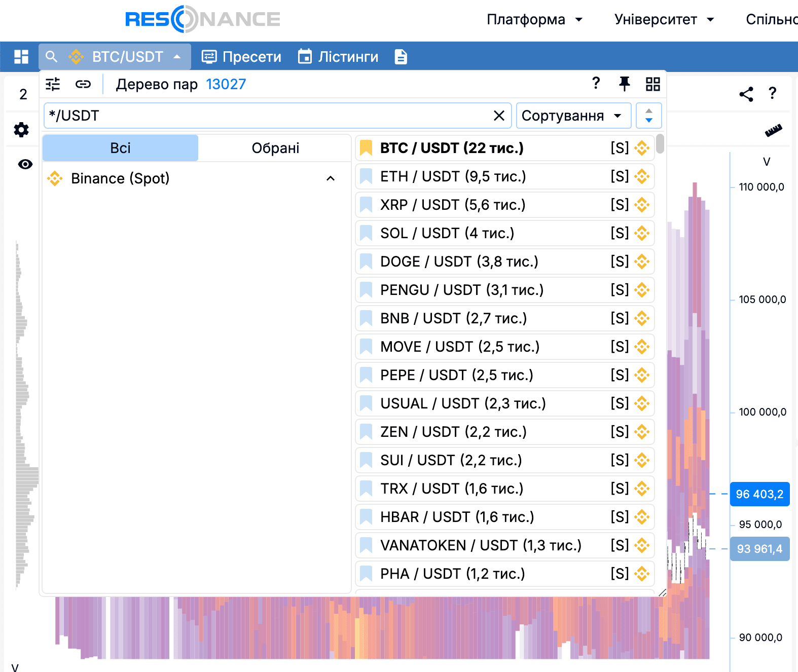Click Binance icon on USUAL / USDT row
Viewport: 798px width, 672px height.
coord(642,403)
